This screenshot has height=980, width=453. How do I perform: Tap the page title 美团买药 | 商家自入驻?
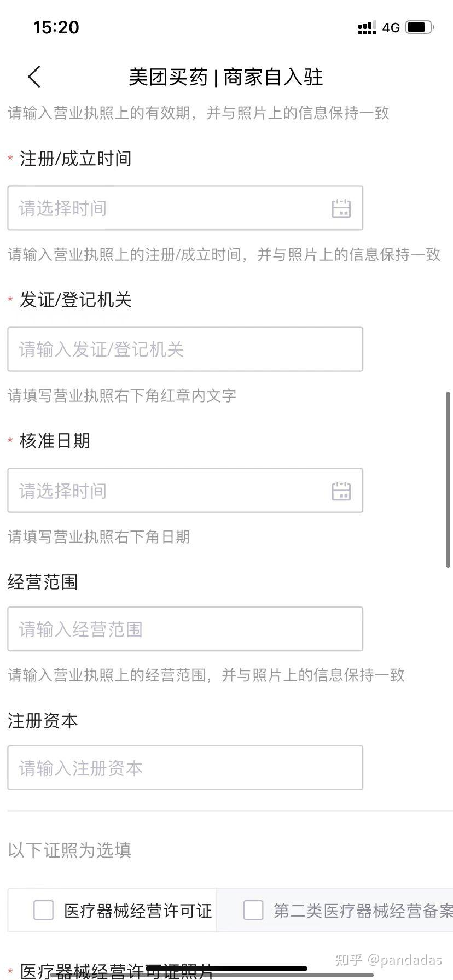(226, 77)
